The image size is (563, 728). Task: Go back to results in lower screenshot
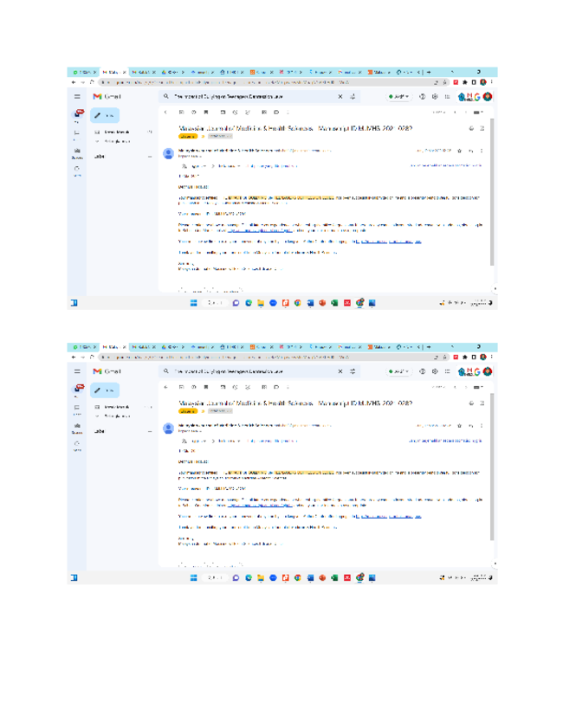[x=165, y=387]
